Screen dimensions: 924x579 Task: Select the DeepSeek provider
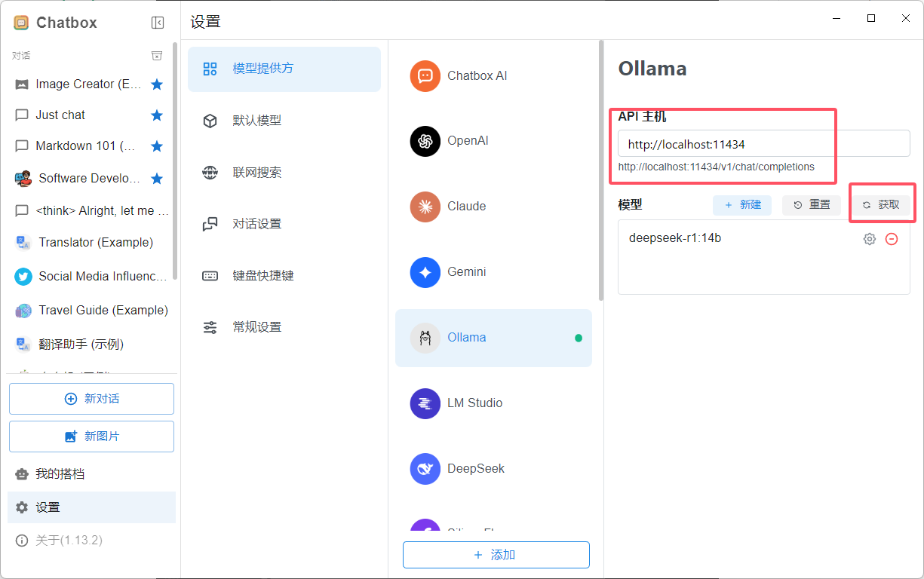pyautogui.click(x=493, y=469)
